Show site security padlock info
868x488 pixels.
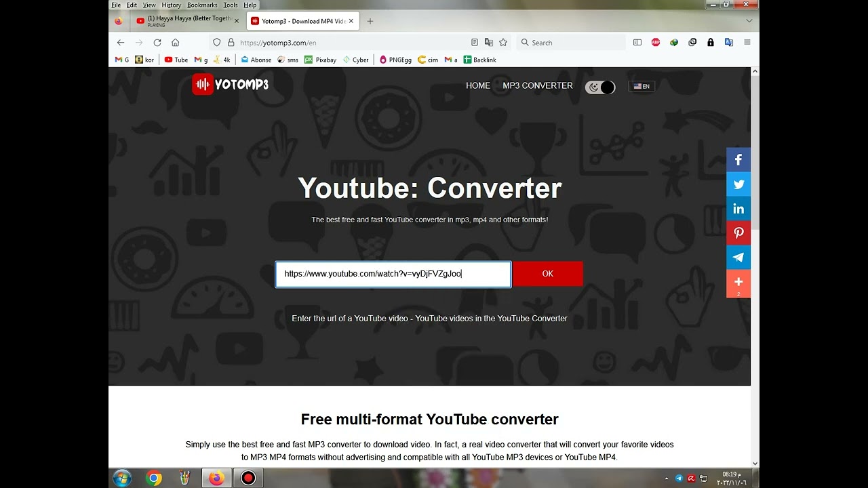(x=231, y=42)
